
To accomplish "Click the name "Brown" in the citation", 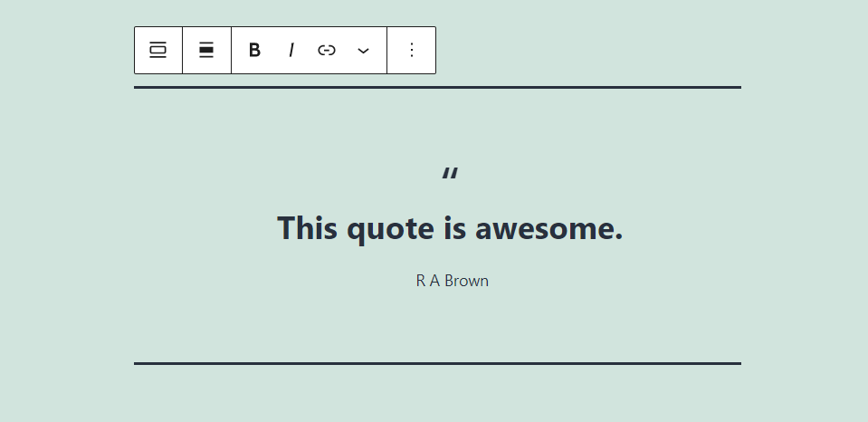I will tap(467, 281).
